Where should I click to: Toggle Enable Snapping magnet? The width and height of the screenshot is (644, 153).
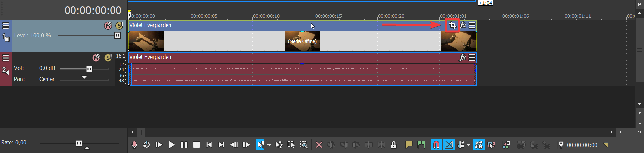(436, 145)
